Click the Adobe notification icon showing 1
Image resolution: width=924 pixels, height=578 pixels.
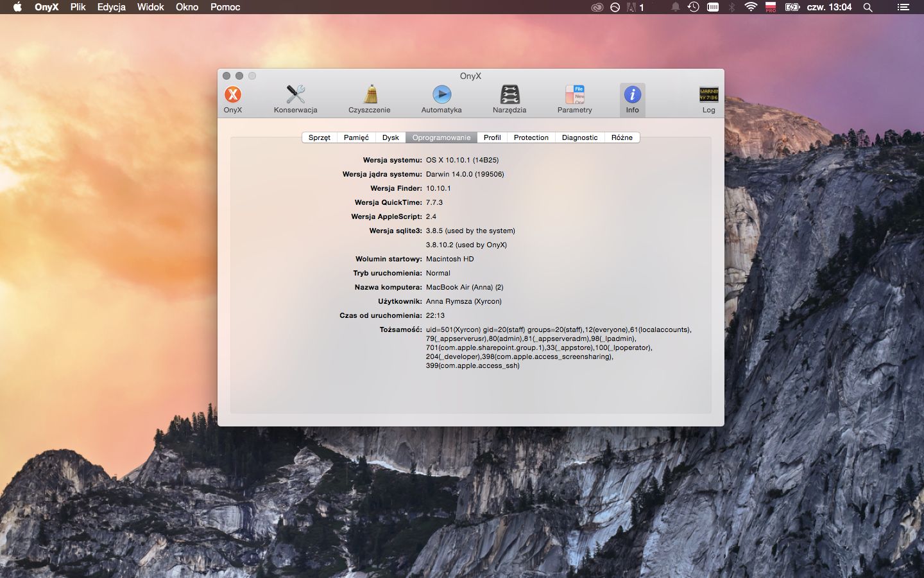[x=635, y=7]
